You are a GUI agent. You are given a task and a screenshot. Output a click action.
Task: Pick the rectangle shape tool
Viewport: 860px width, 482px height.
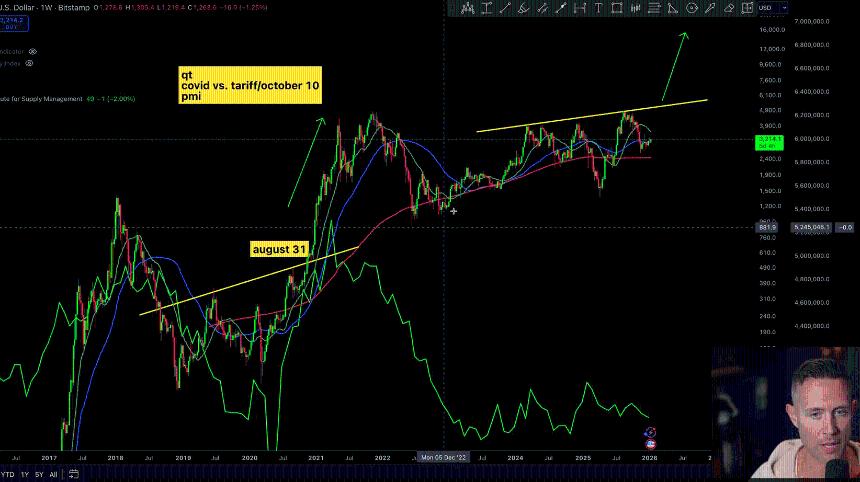click(617, 8)
